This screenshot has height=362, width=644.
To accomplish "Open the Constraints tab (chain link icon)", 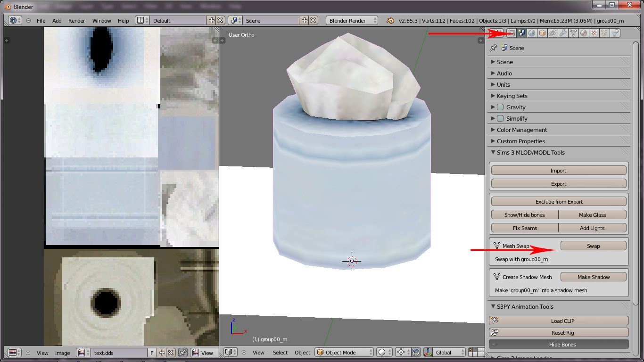I will pos(553,33).
